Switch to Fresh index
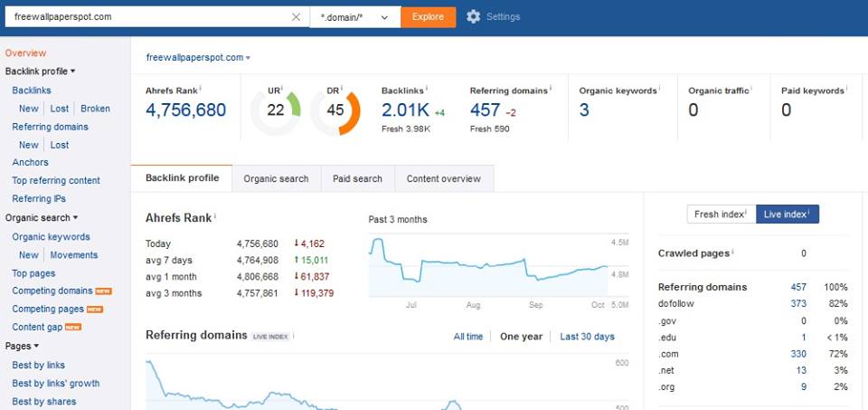The width and height of the screenshot is (868, 410). click(x=721, y=214)
